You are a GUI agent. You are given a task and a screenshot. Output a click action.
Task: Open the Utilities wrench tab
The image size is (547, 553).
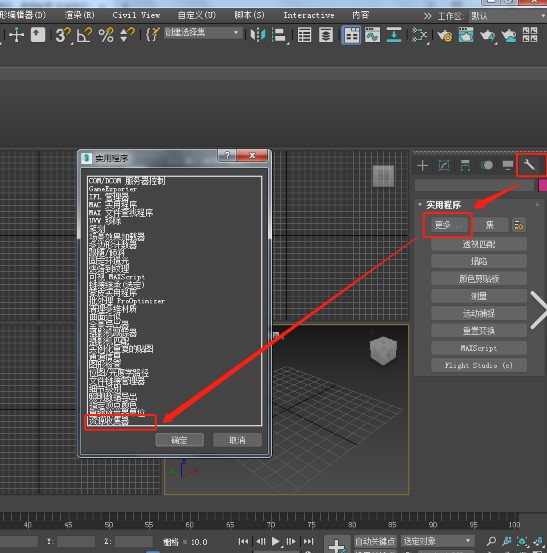click(529, 165)
